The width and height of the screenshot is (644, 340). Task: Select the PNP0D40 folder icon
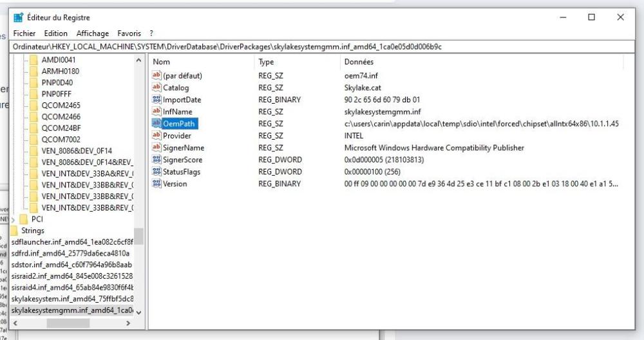tap(33, 82)
